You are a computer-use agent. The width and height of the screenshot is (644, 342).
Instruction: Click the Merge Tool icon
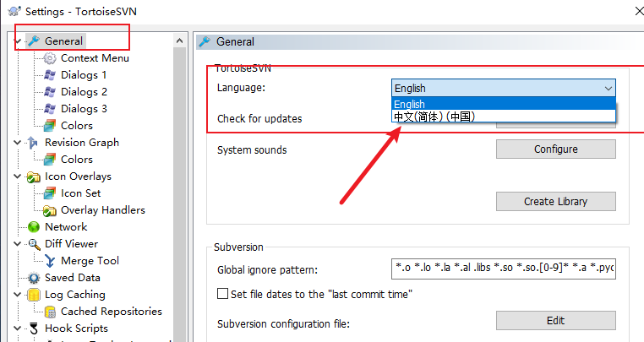(x=50, y=261)
